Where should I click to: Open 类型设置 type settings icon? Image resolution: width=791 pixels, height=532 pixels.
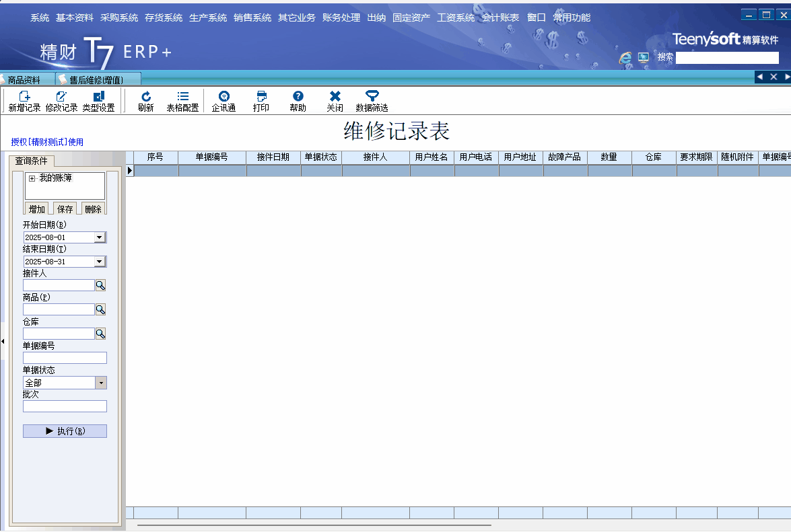[x=98, y=97]
